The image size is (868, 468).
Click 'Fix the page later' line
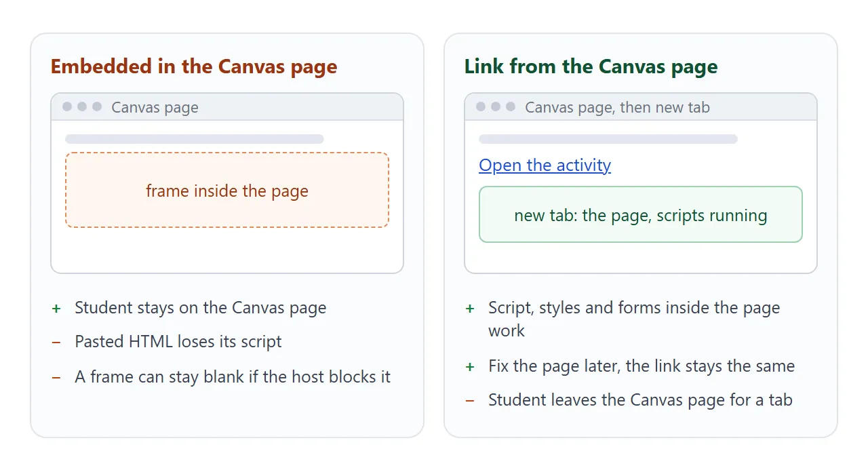click(642, 366)
